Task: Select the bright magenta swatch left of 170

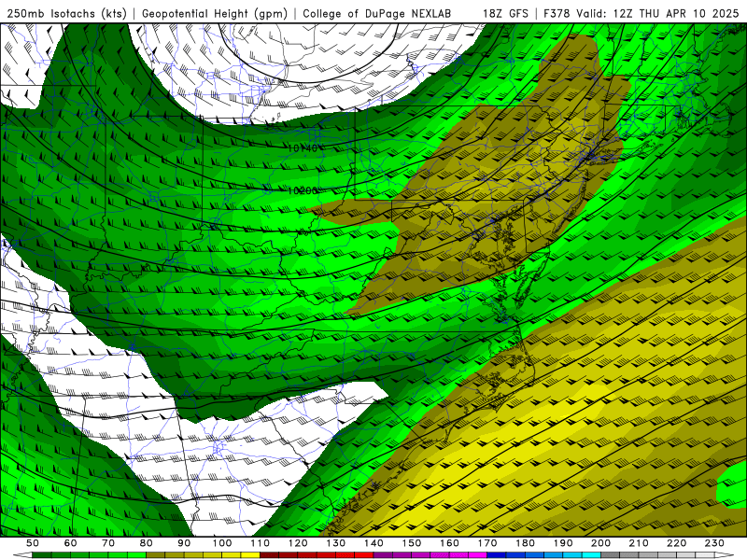Action: [477, 554]
